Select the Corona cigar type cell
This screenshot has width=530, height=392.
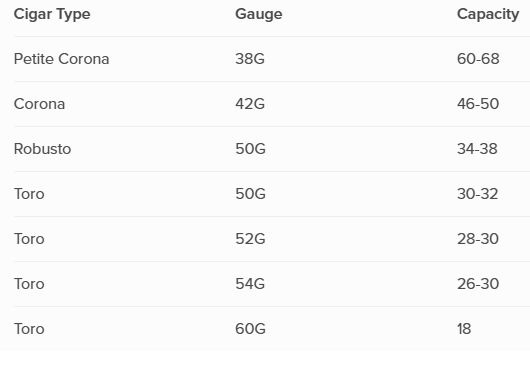pyautogui.click(x=40, y=104)
